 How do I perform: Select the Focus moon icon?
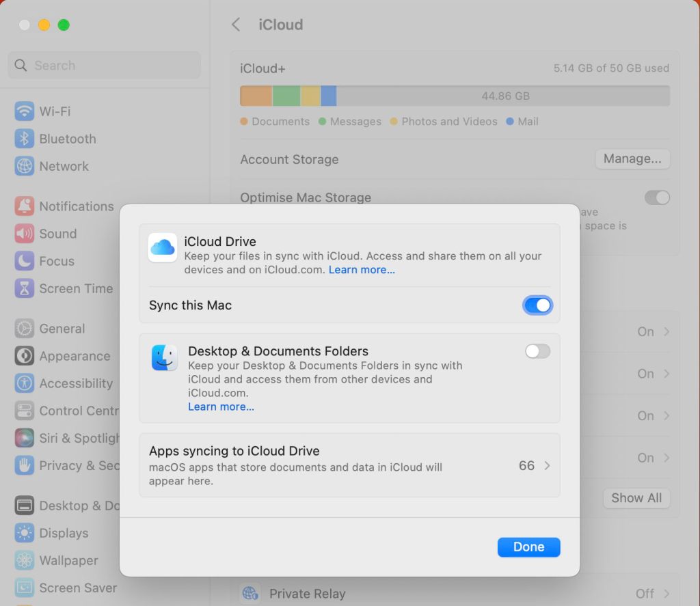coord(25,261)
